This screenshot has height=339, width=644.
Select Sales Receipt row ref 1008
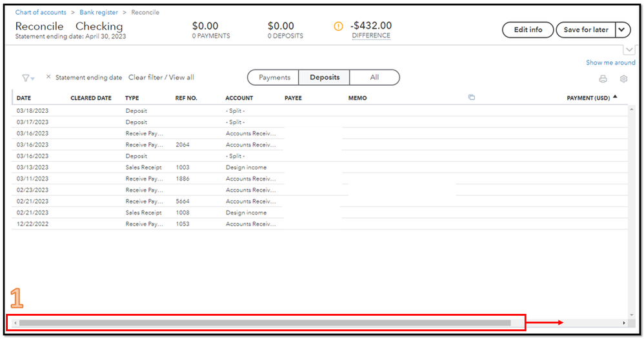pyautogui.click(x=319, y=213)
